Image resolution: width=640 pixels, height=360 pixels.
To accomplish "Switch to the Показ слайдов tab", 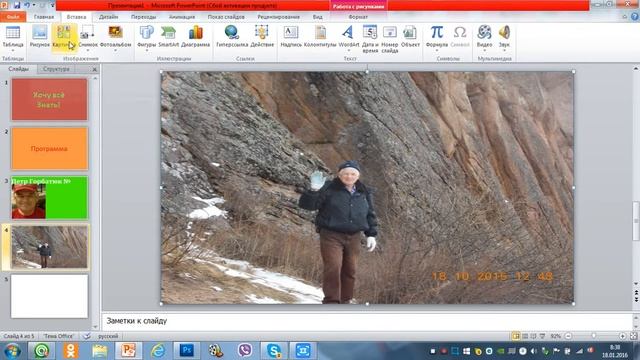I will click(x=226, y=17).
